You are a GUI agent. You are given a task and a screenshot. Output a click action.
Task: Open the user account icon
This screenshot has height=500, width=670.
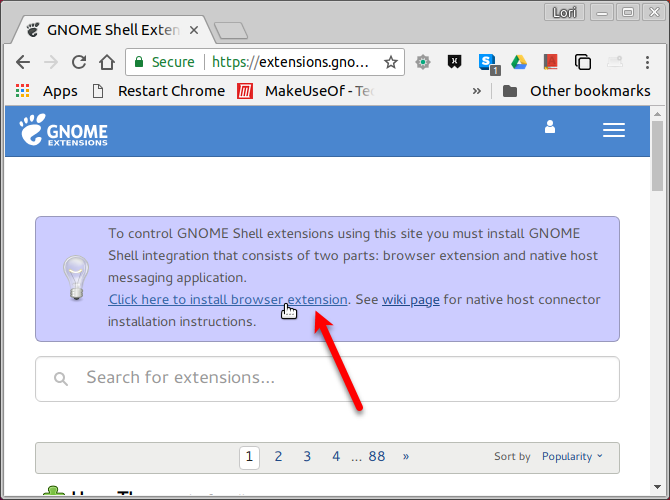pos(550,127)
